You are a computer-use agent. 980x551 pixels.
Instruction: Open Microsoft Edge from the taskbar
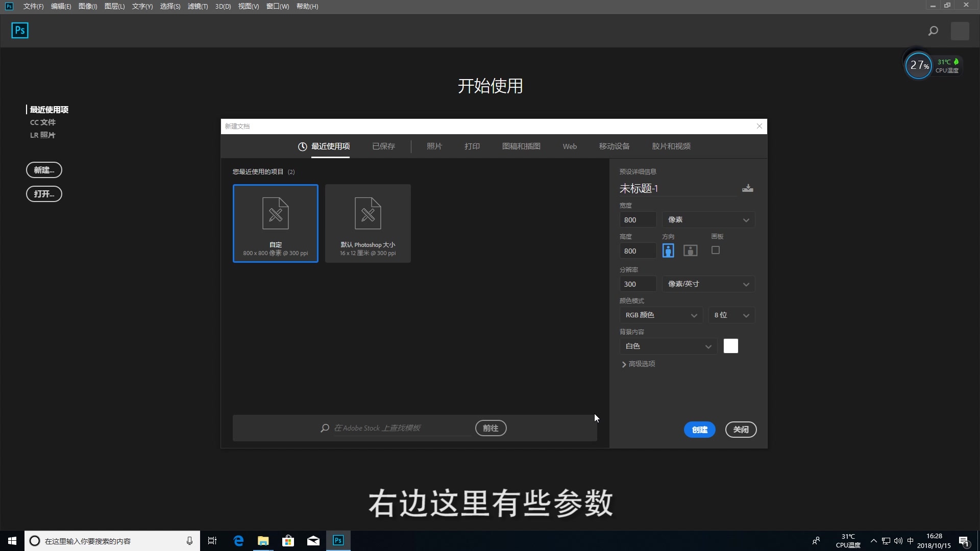[238, 540]
